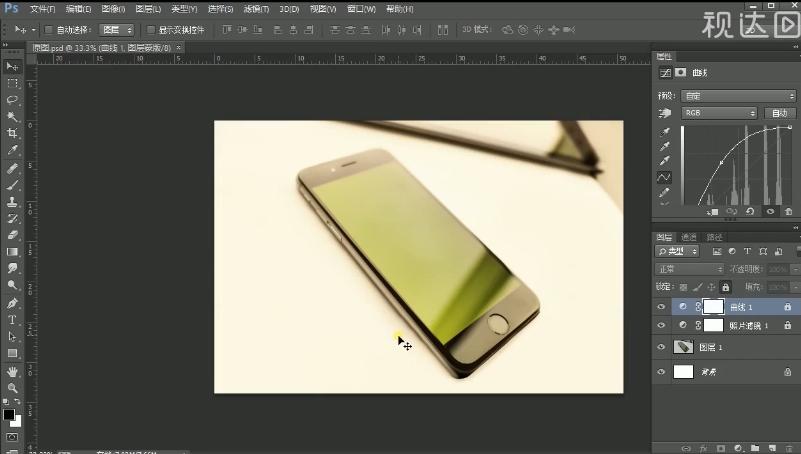Pick the Type tool in toolbar
The image size is (801, 454).
12,320
